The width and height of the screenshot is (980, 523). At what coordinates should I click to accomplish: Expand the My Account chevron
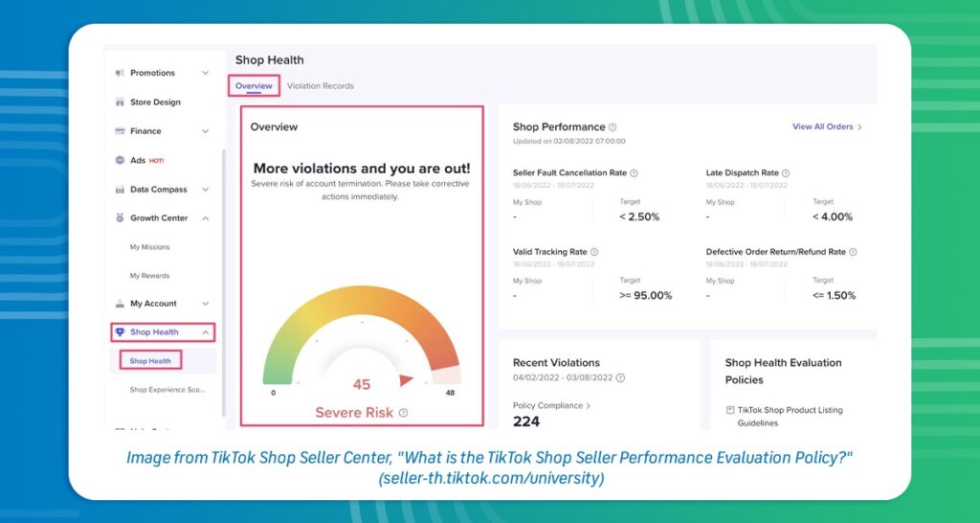[206, 304]
